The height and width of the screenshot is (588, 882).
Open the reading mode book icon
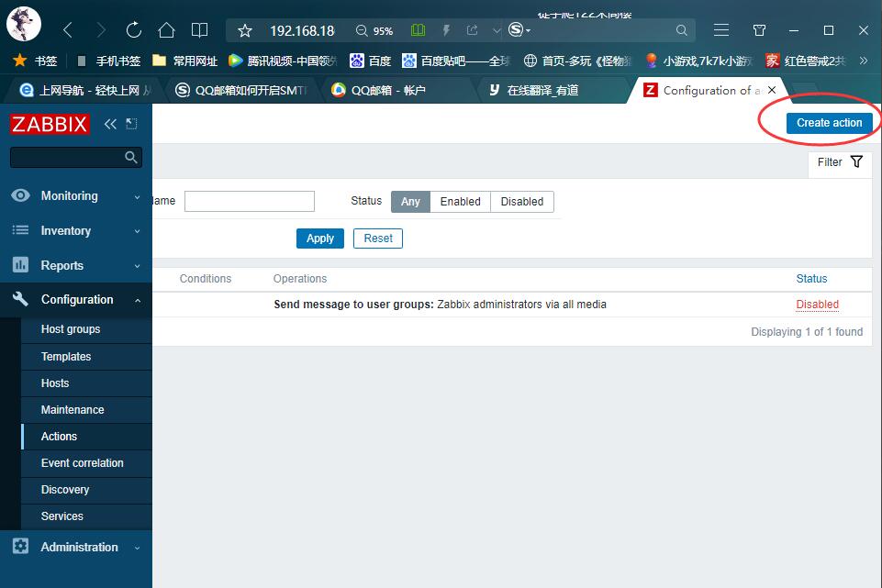pyautogui.click(x=199, y=29)
